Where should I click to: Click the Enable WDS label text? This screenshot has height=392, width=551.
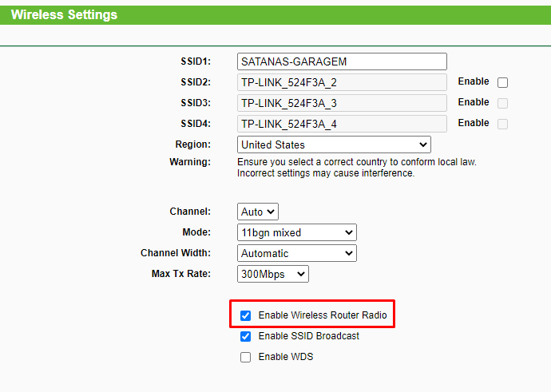point(286,357)
